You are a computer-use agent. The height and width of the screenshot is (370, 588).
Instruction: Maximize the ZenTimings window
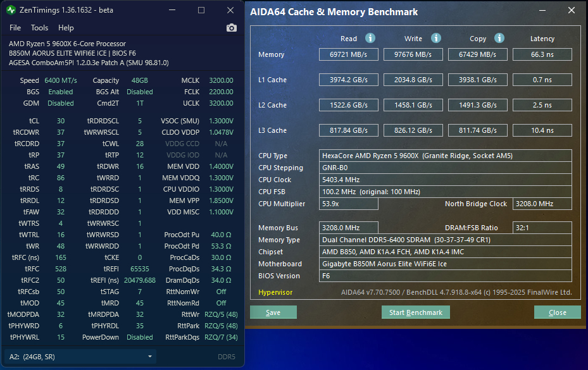[x=201, y=10]
